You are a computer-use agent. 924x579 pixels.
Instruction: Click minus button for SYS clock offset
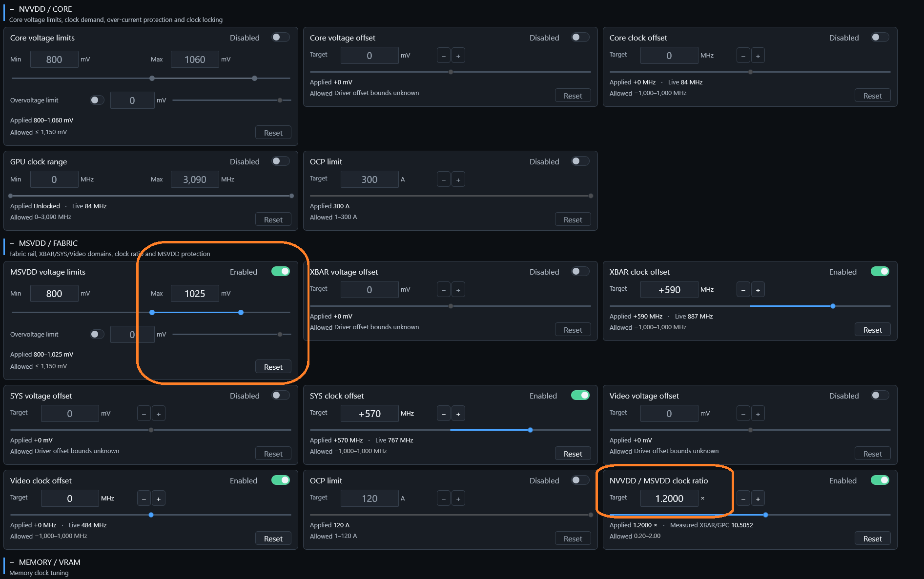[443, 414]
